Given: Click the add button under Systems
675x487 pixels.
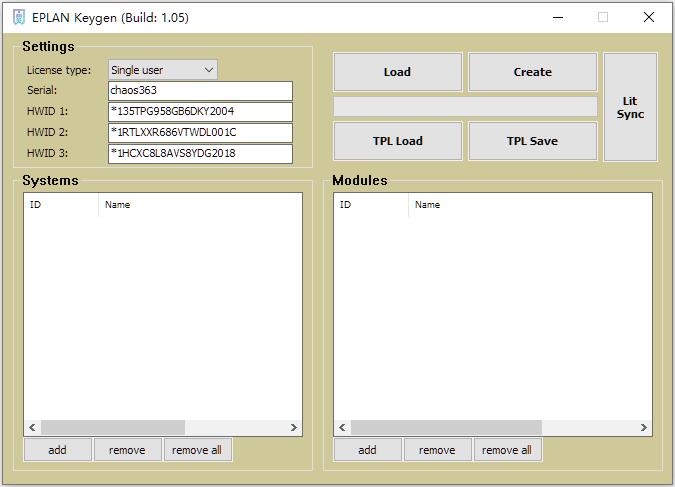Looking at the screenshot, I should pos(57,450).
